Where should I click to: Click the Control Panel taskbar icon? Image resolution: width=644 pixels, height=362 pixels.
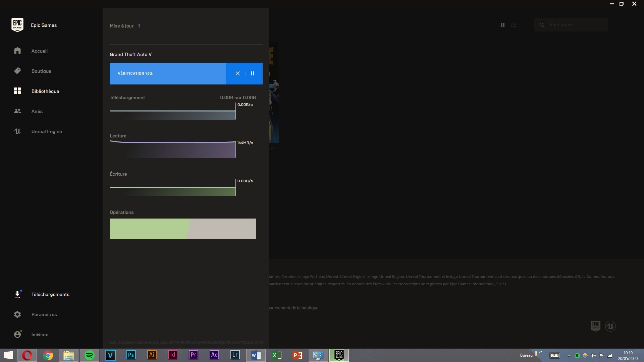click(318, 355)
